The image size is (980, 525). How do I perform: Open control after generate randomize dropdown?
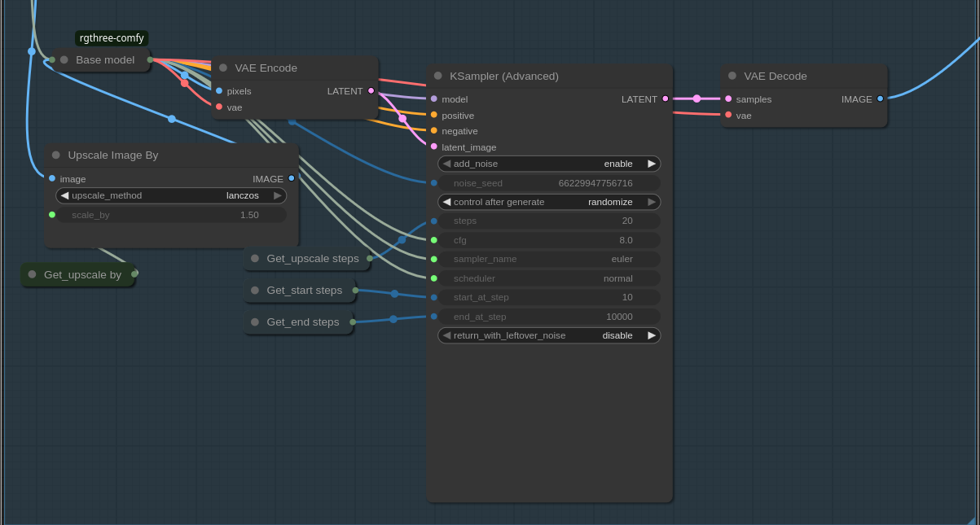(x=548, y=202)
